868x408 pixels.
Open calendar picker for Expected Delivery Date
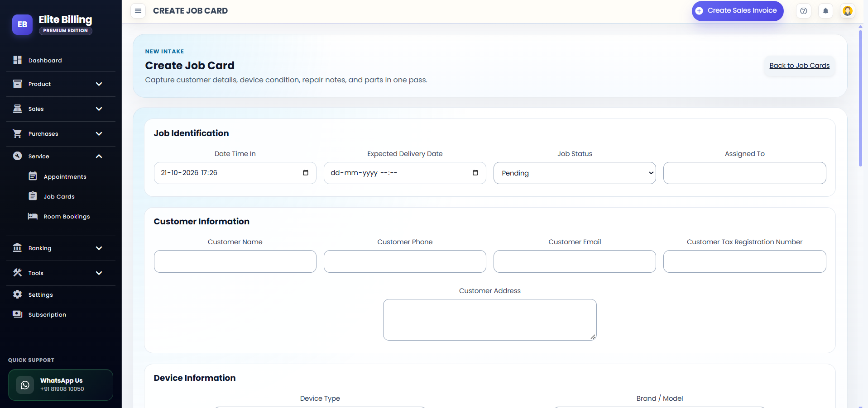475,173
